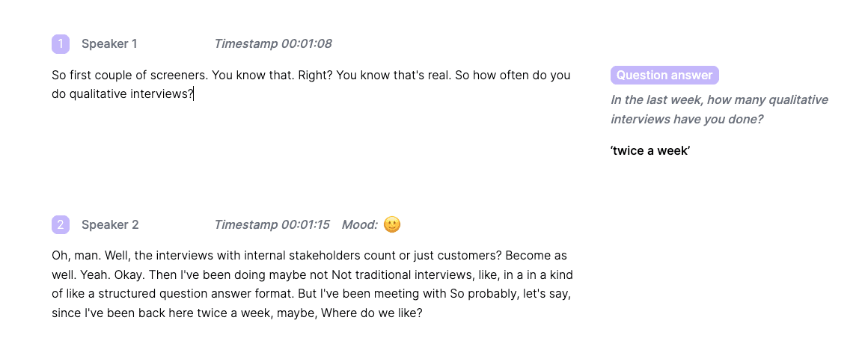Place cursor after "qualitative interviews?" in the transcript
Image resolution: width=868 pixels, height=350 pixels.
coord(194,94)
